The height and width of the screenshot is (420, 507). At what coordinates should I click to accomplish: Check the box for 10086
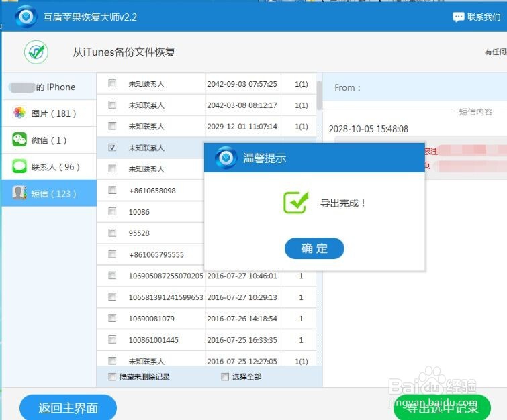click(112, 211)
